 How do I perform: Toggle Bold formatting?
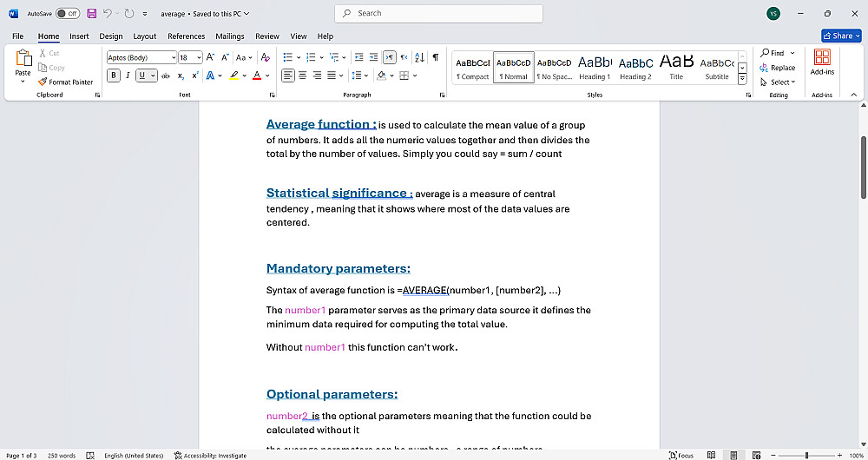(114, 76)
